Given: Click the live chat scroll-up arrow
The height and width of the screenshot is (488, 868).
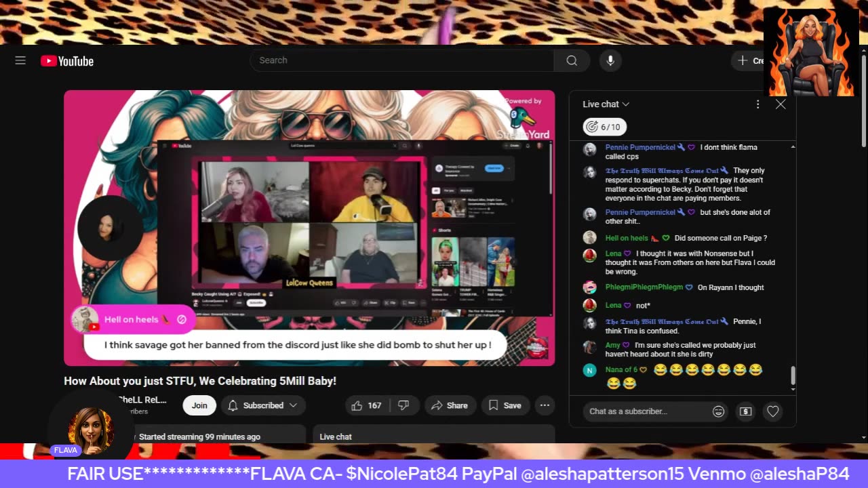Looking at the screenshot, I should pyautogui.click(x=793, y=147).
